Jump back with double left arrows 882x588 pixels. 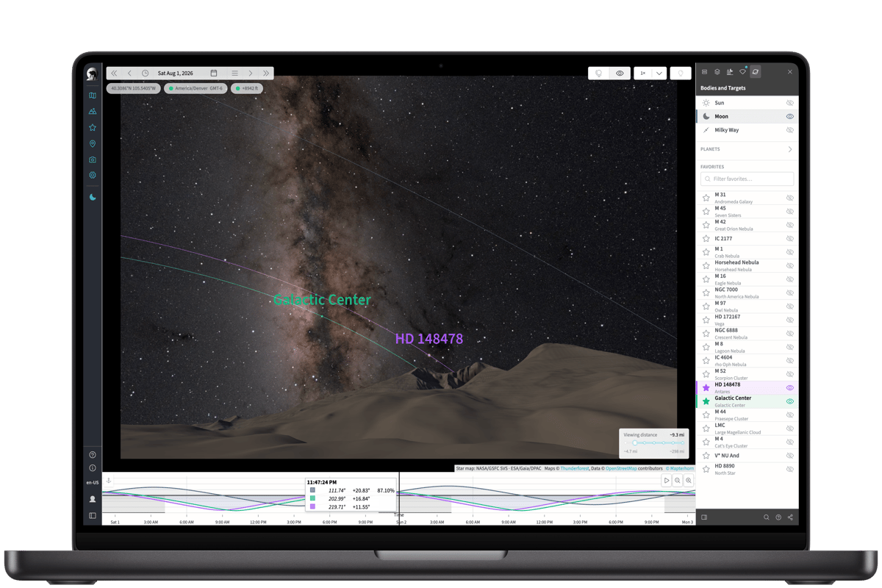coord(114,73)
